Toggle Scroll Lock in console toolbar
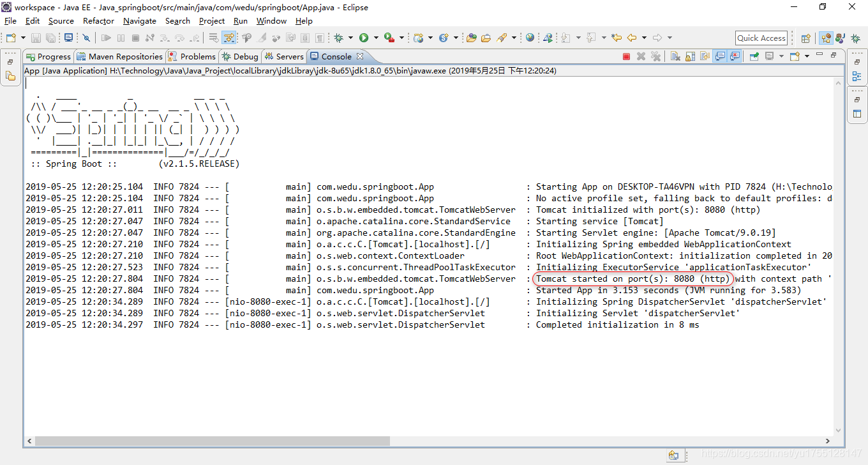 [x=691, y=56]
